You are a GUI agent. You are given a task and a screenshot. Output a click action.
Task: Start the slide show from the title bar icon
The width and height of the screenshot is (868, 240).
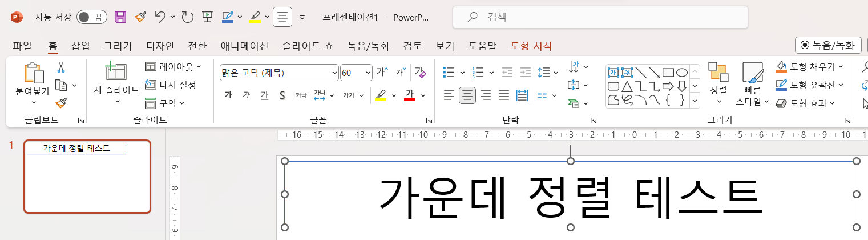pyautogui.click(x=207, y=17)
